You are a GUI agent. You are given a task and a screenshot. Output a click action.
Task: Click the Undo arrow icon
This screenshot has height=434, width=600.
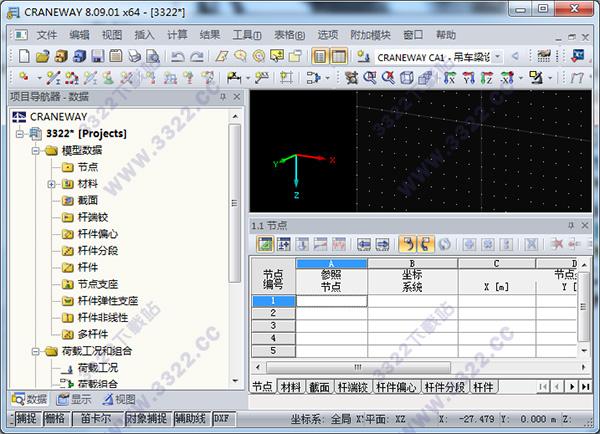click(177, 56)
